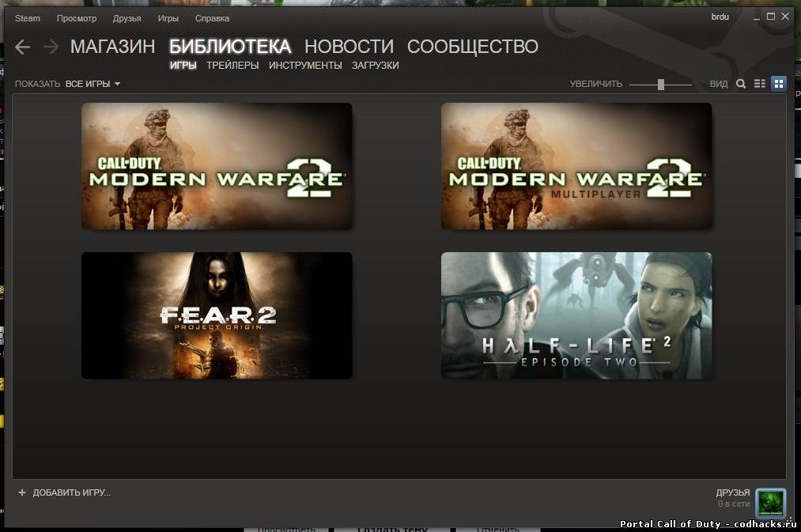The height and width of the screenshot is (532, 801).
Task: Open the library search magnifier icon
Action: pyautogui.click(x=741, y=84)
